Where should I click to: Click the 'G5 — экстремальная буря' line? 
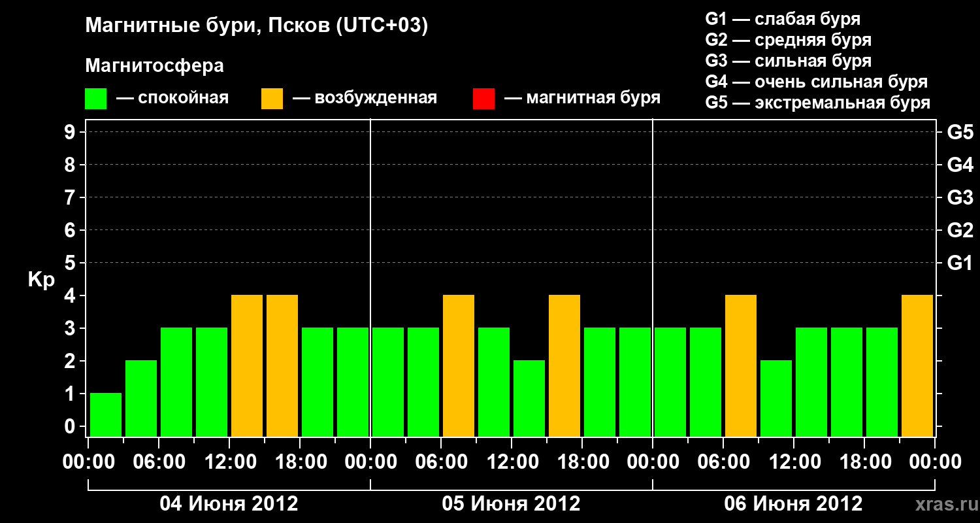coord(817,103)
